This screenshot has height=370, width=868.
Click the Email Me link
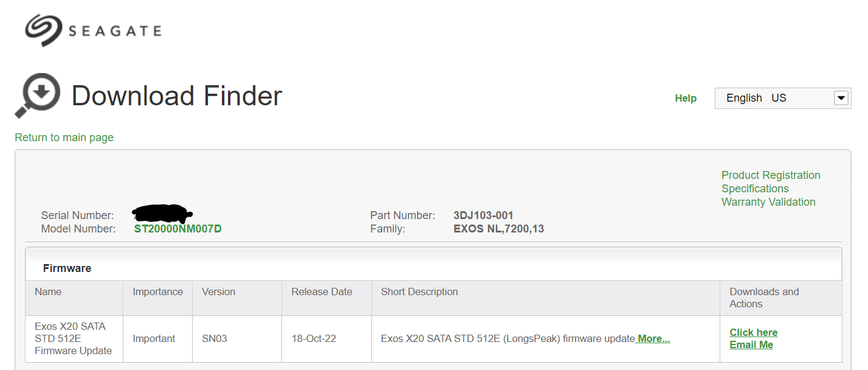point(751,344)
